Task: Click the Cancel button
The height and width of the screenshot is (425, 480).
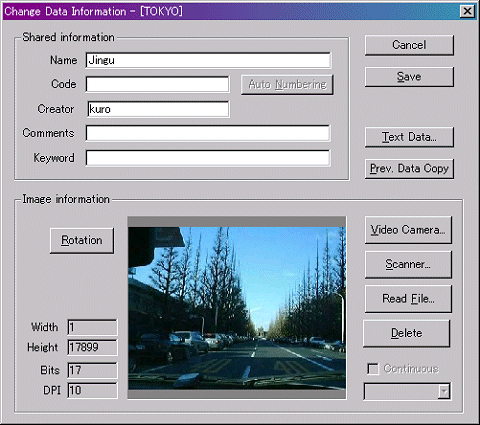Action: [409, 45]
